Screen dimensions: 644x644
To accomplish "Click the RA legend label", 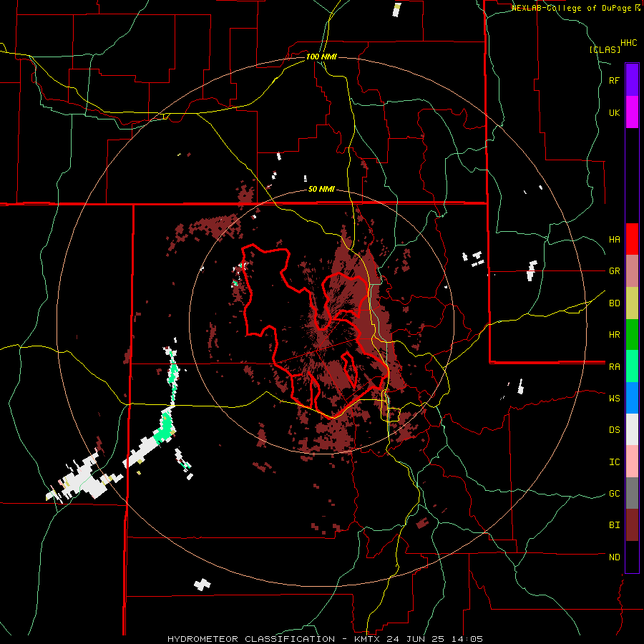I will 614,367.
